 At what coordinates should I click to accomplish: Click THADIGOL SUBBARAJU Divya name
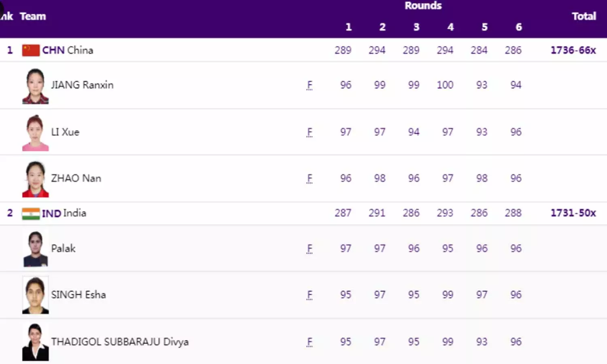click(120, 342)
